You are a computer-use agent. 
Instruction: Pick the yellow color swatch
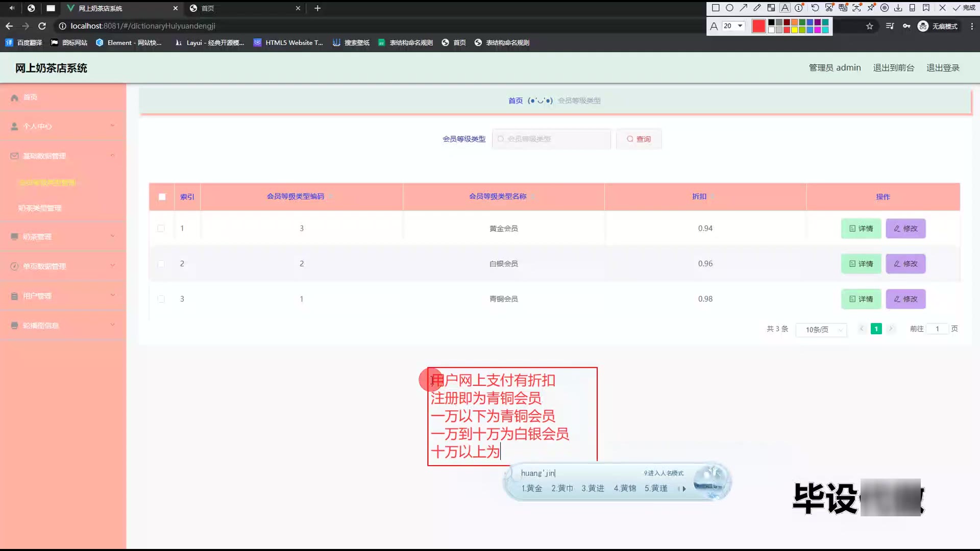pos(794,30)
